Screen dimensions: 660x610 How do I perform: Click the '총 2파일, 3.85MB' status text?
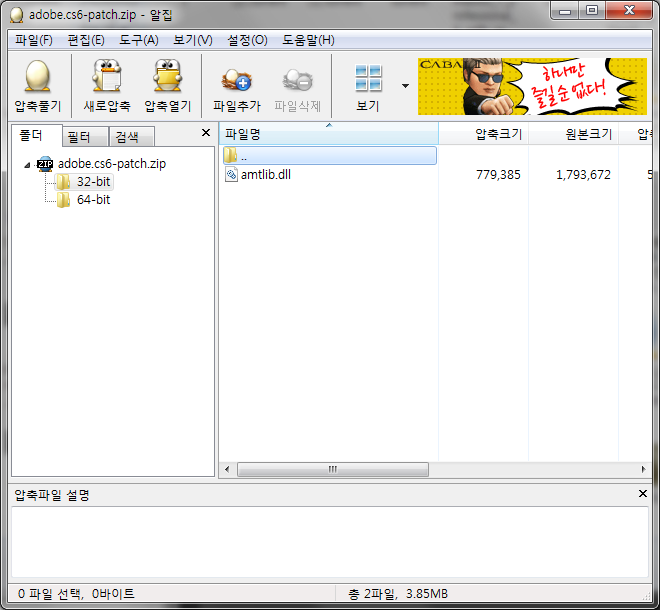[x=398, y=594]
